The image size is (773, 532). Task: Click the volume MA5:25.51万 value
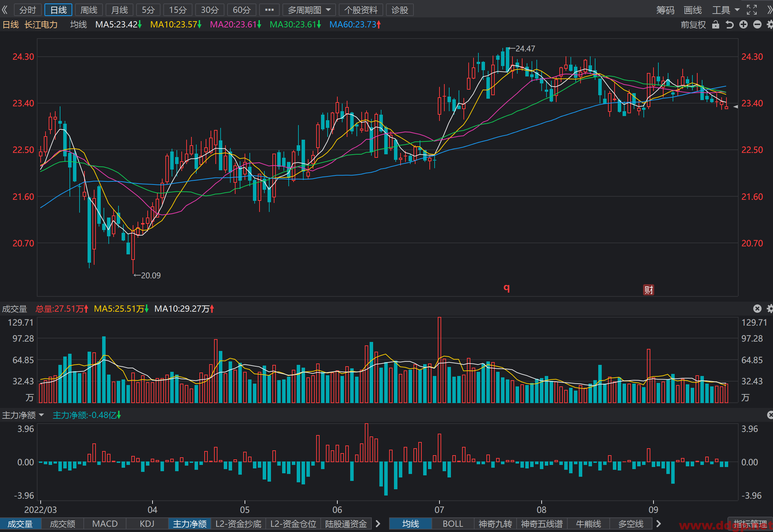coord(121,309)
